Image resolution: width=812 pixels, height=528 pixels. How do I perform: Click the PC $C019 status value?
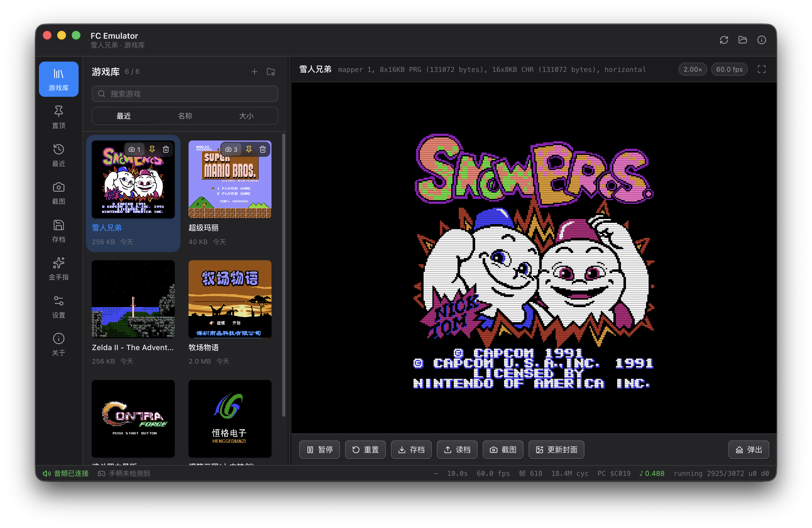(614, 473)
